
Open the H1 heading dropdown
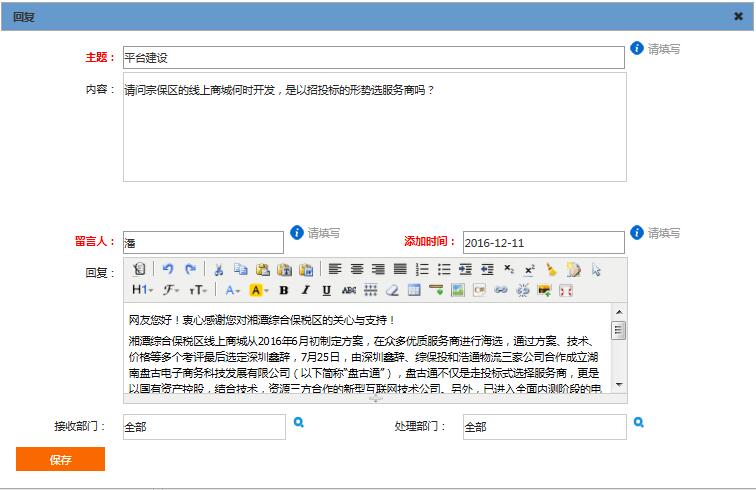tap(142, 290)
